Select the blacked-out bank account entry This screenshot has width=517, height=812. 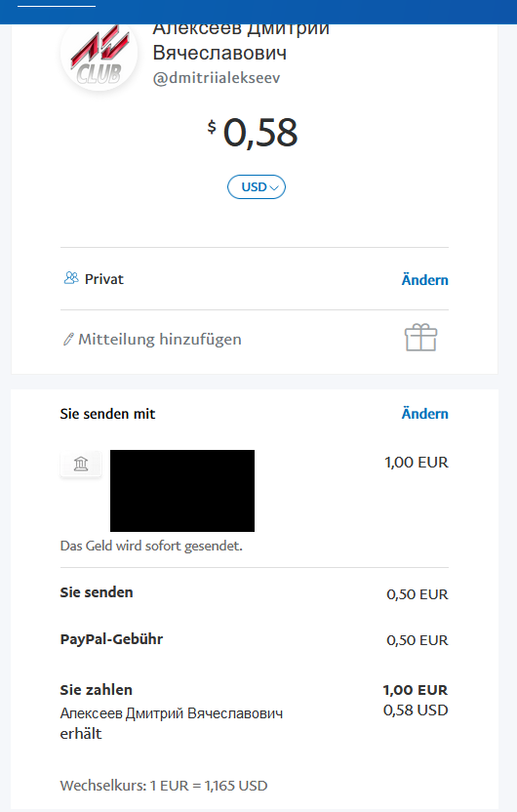pyautogui.click(x=182, y=490)
